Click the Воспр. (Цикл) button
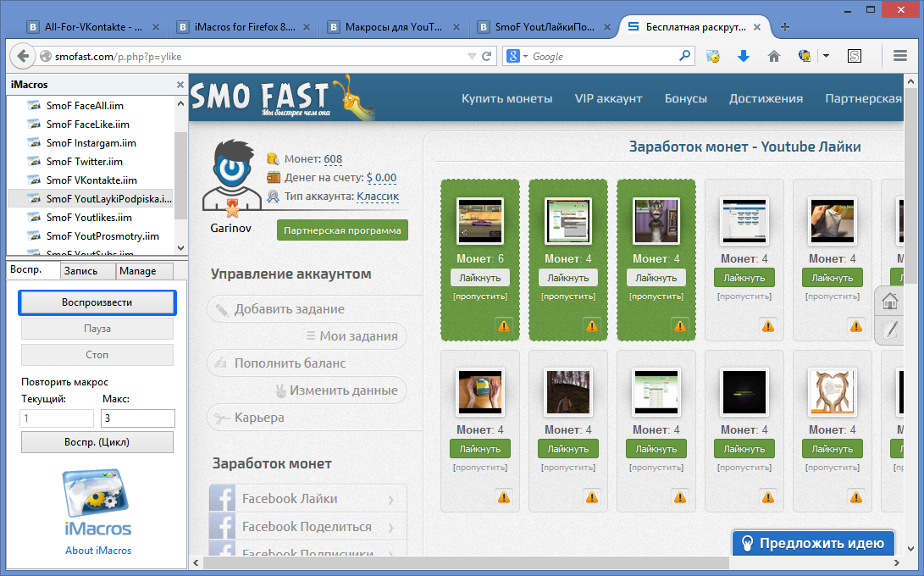Viewport: 924px width, 576px height. coord(97,442)
